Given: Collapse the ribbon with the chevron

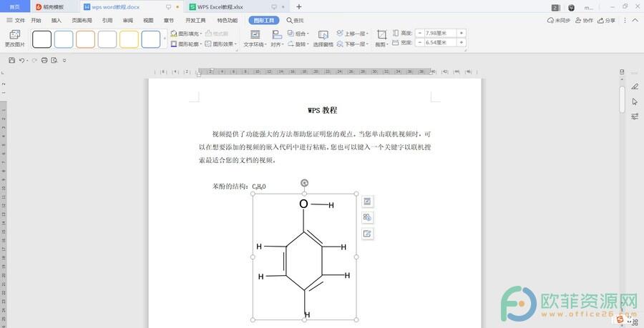Looking at the screenshot, I should (x=635, y=20).
